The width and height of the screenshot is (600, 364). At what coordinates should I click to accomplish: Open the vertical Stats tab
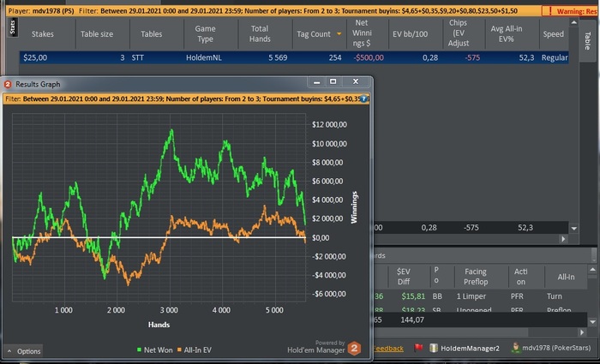(x=12, y=27)
